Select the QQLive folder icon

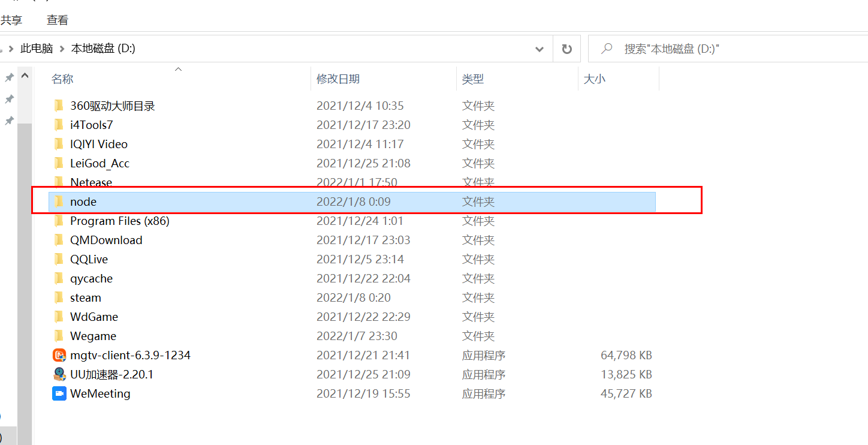coord(59,259)
